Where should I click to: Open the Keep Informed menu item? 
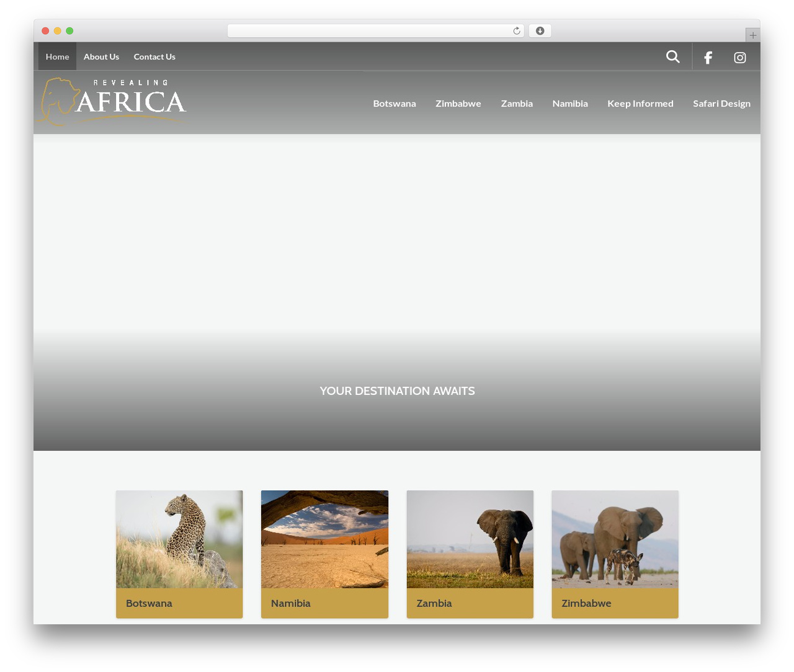(640, 104)
